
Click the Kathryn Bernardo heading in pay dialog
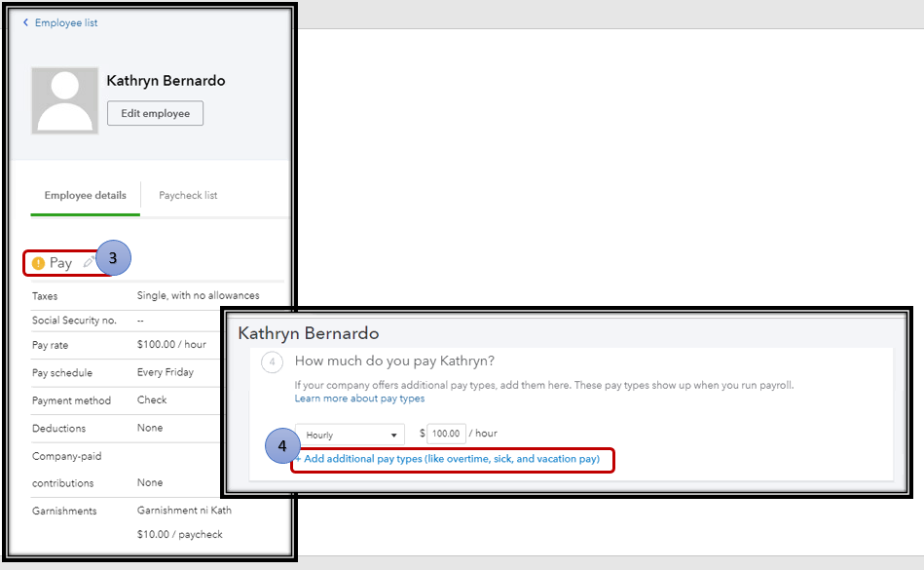point(309,333)
